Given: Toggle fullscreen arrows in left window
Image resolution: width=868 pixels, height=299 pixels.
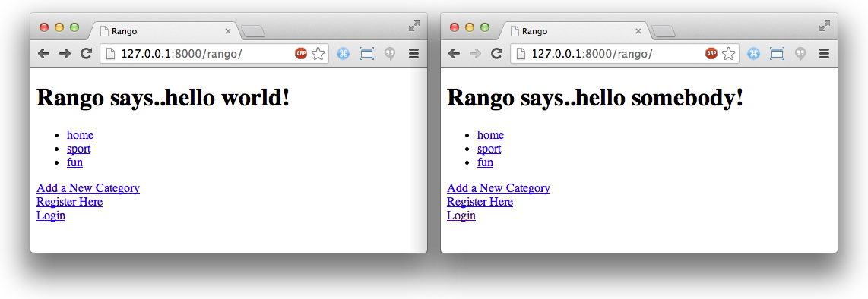Looking at the screenshot, I should (x=414, y=26).
